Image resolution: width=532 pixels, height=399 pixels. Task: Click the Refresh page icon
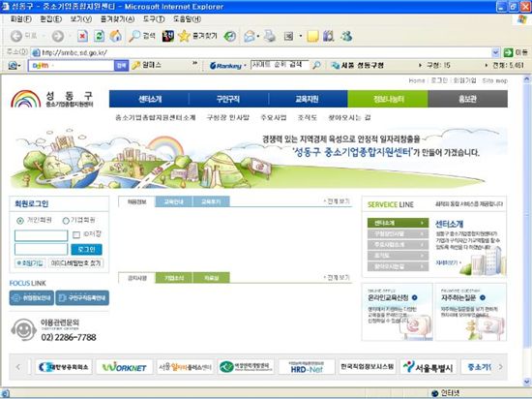coord(99,36)
